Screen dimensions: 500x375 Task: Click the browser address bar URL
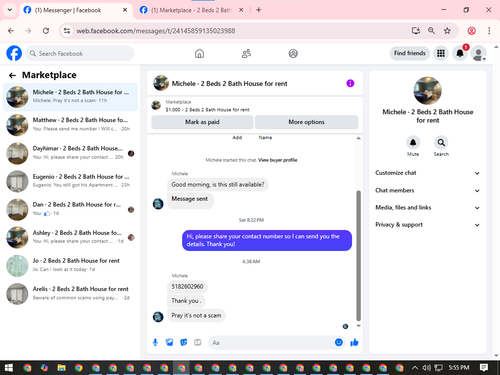(x=156, y=31)
